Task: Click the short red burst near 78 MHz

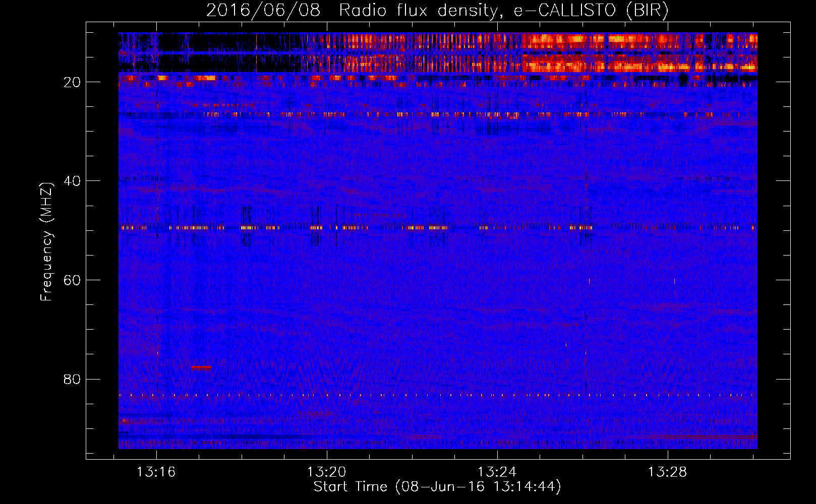Action: point(201,367)
